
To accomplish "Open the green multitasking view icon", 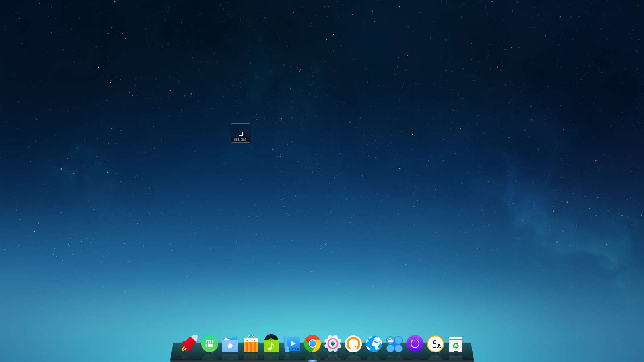I will (x=210, y=343).
